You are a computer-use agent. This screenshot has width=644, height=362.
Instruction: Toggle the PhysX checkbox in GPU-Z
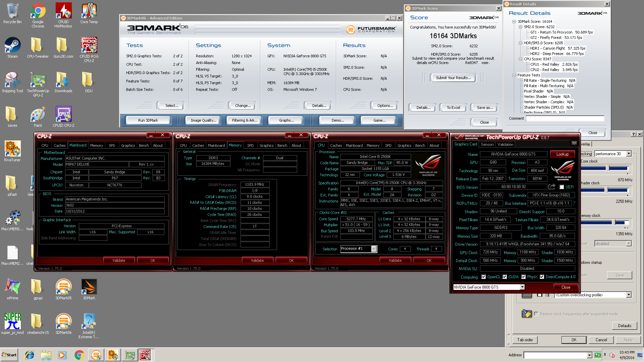523,277
